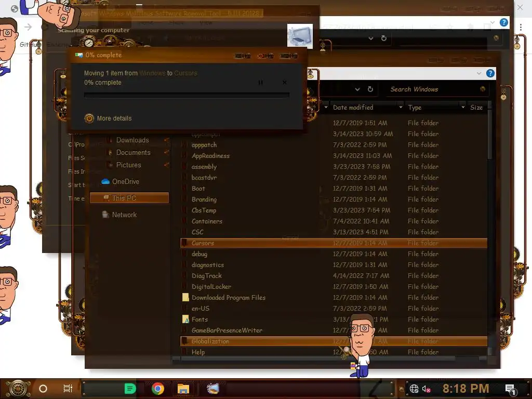Expand More details in move dialog

(108, 118)
